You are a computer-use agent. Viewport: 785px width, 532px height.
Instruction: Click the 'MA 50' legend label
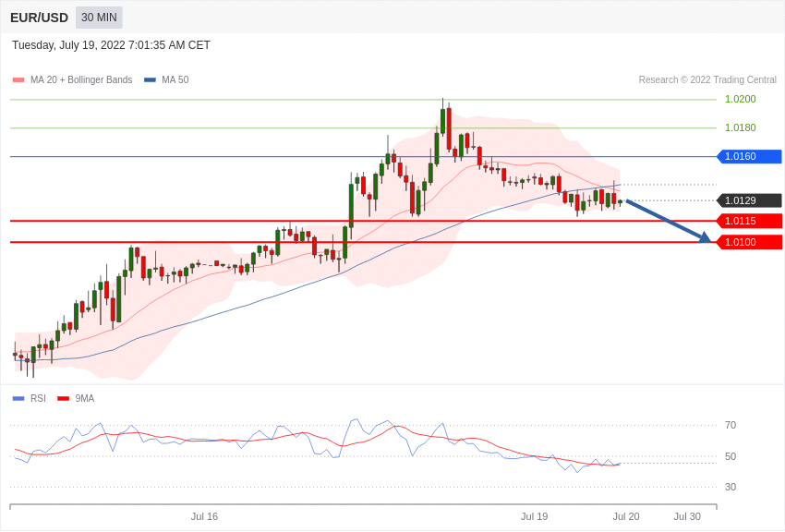(x=175, y=79)
